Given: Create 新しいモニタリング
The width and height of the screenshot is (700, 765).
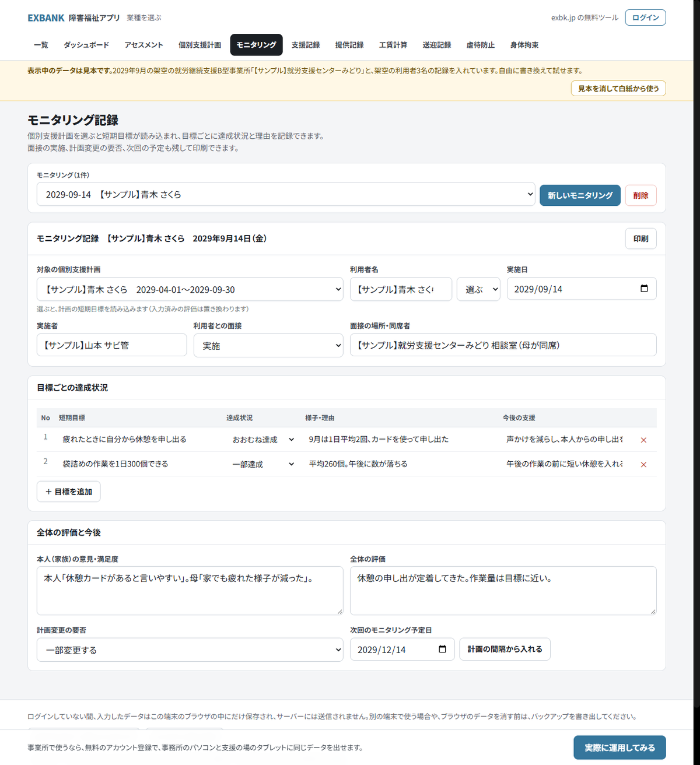Looking at the screenshot, I should click(580, 195).
